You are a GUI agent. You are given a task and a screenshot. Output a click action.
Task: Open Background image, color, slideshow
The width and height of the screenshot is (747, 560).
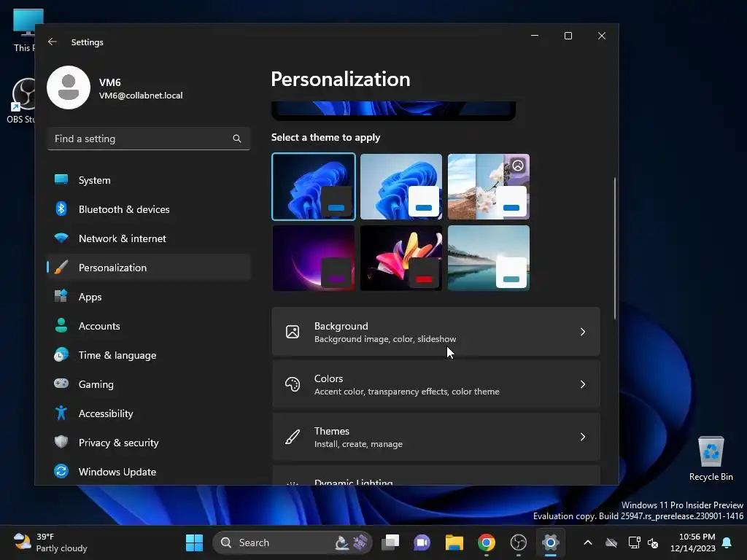pos(436,332)
